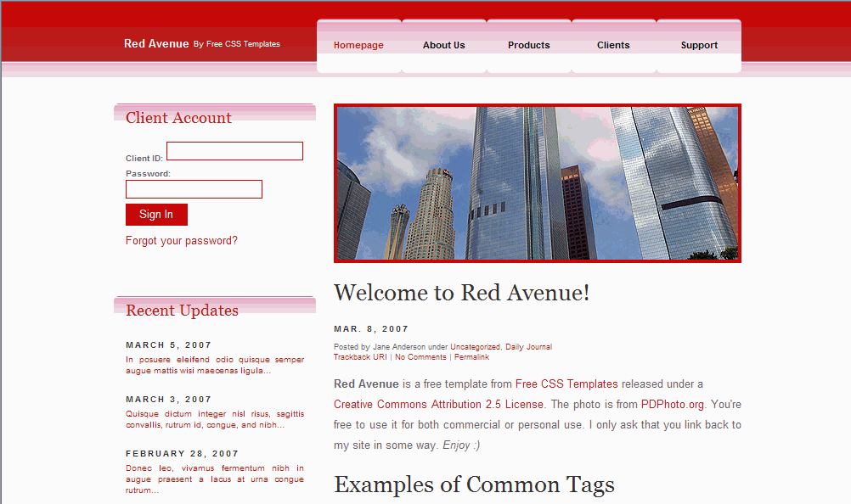Click the Client Account sidebar heading
Viewport: 851px width, 504px height.
pos(178,118)
